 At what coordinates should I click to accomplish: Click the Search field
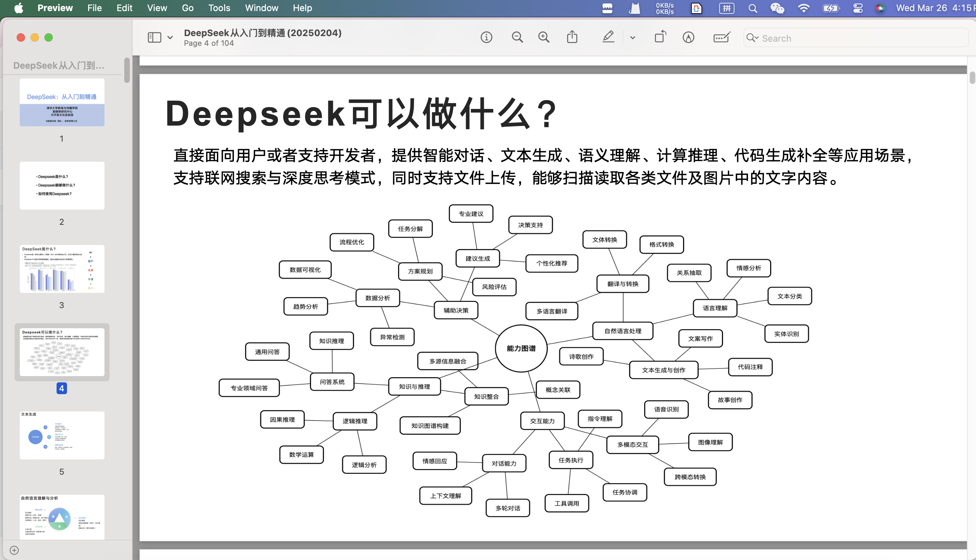(856, 38)
